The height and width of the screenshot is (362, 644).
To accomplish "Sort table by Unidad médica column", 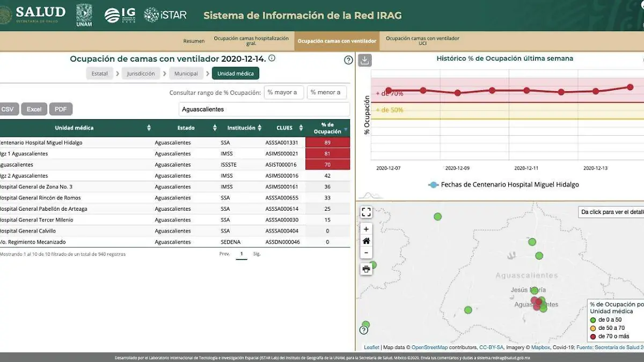I will click(149, 128).
